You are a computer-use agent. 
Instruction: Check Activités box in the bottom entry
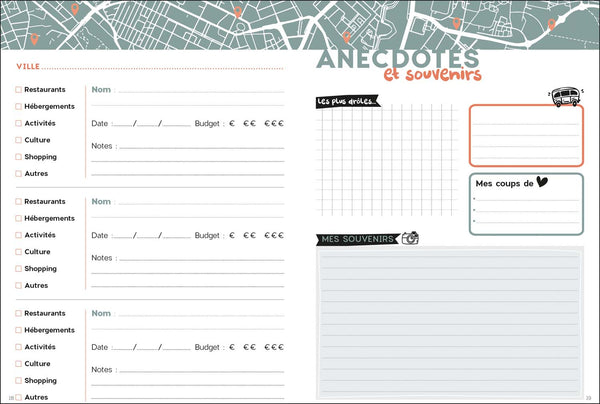click(x=18, y=347)
